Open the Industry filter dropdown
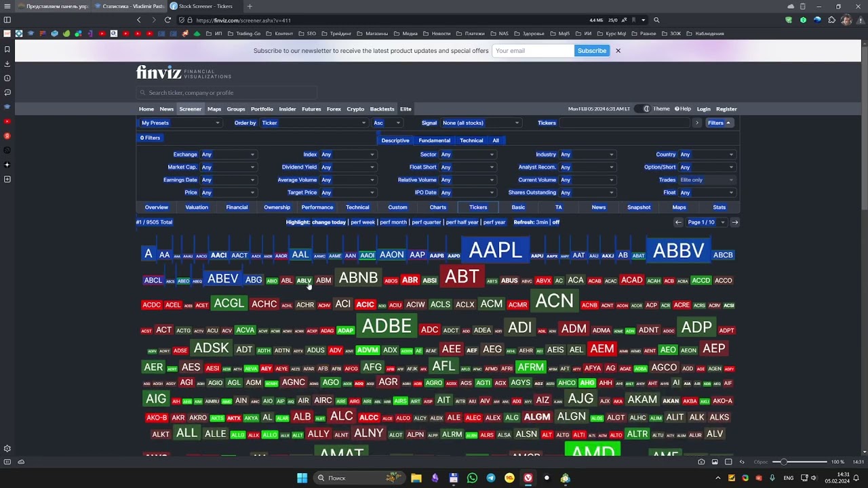Screen dimensions: 868x488 tap(587, 155)
